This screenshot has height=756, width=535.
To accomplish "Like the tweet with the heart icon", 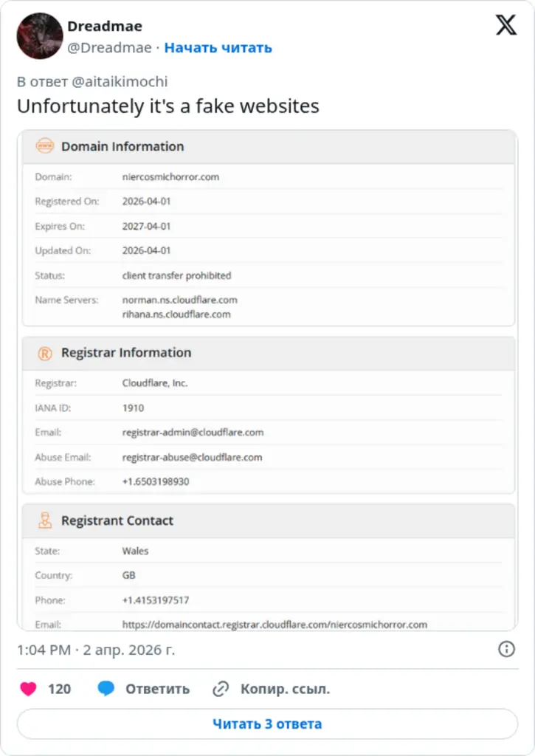I will 28,689.
